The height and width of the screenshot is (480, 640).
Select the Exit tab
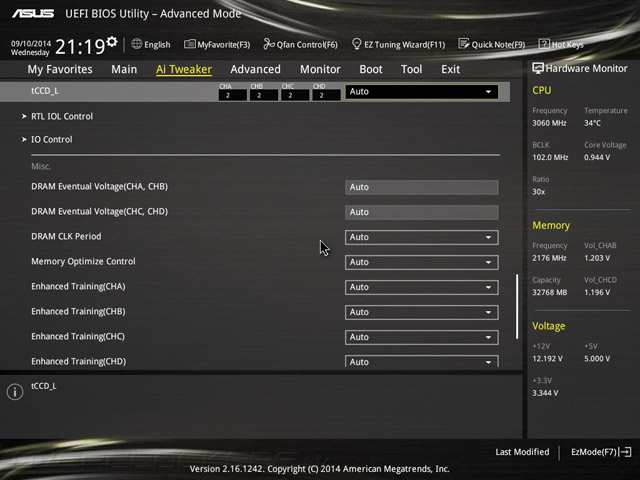click(451, 69)
